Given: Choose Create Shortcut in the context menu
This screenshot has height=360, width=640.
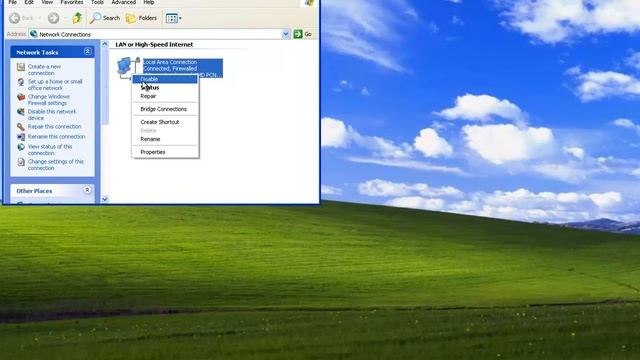Looking at the screenshot, I should tap(165, 122).
